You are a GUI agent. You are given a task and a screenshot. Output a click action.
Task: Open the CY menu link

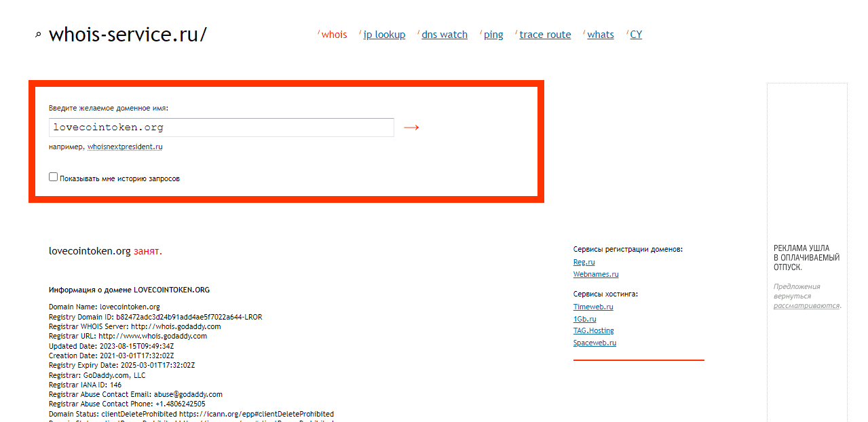point(636,35)
